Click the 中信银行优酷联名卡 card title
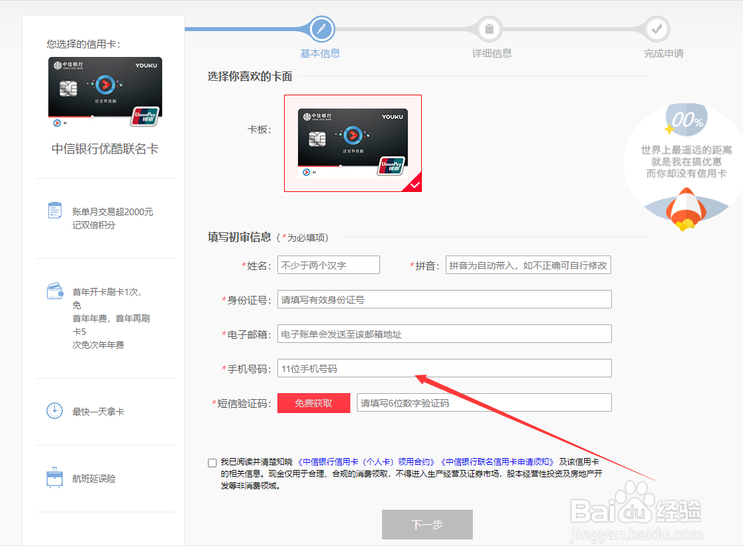The image size is (743, 560). 105,149
